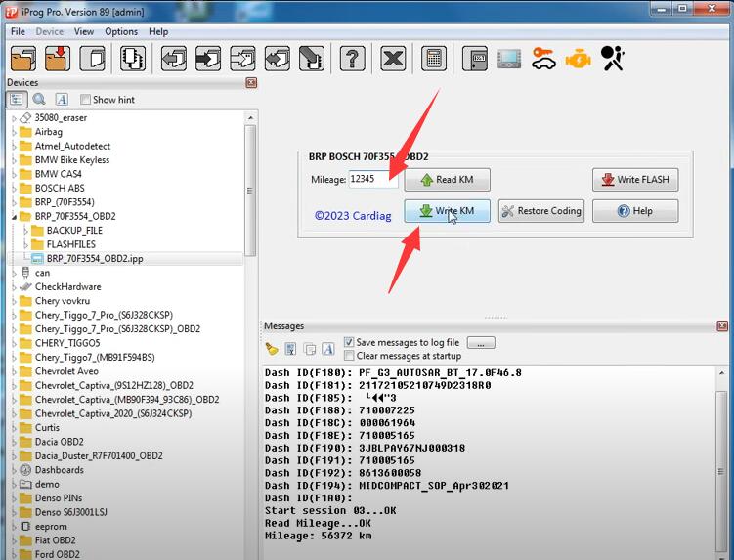Click the ©2023 Cardiag text
This screenshot has width=734, height=560.
353,216
